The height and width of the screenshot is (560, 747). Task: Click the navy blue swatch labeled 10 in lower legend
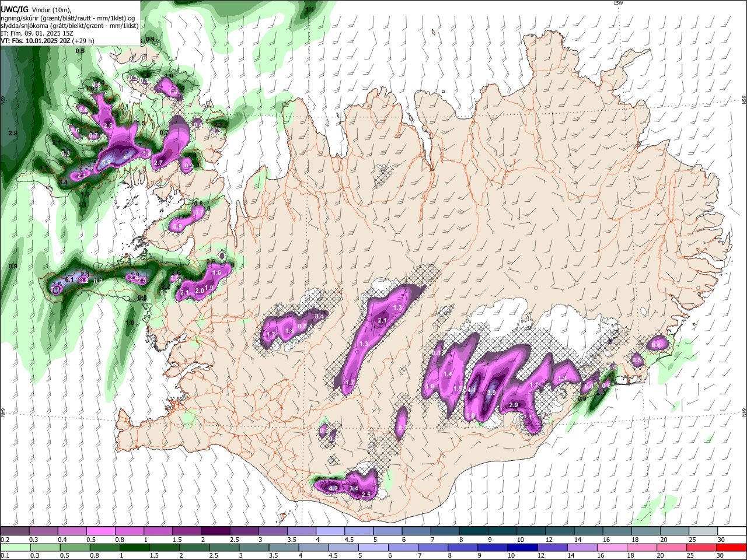pos(522,547)
